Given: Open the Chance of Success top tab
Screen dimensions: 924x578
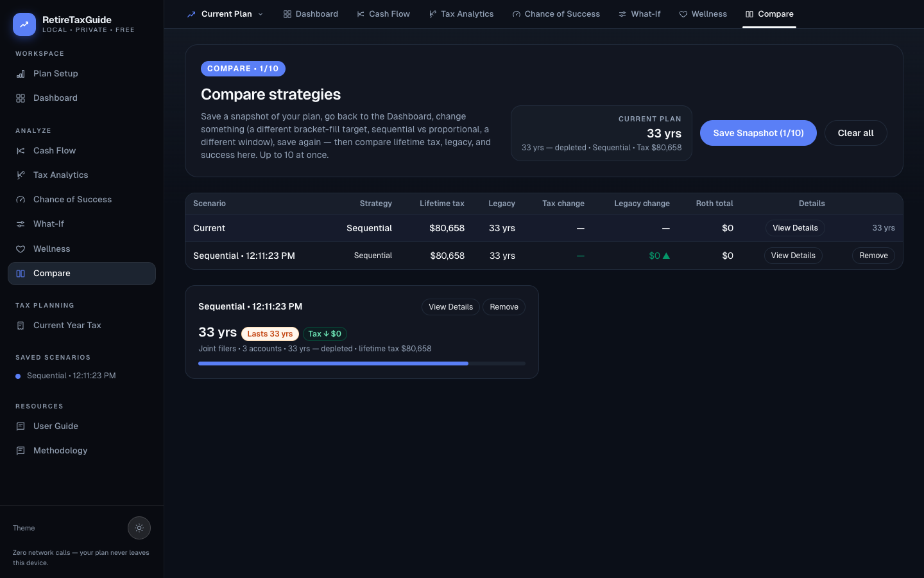Looking at the screenshot, I should pos(556,14).
